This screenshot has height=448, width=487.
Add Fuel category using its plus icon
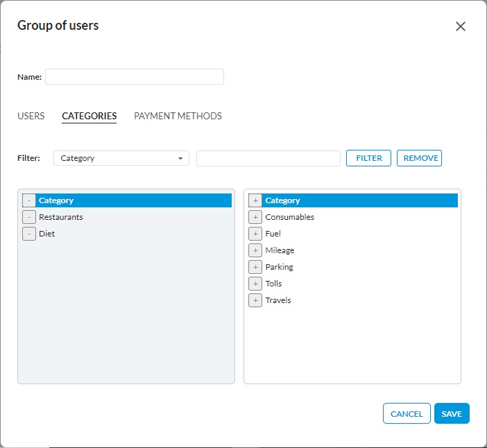point(255,234)
